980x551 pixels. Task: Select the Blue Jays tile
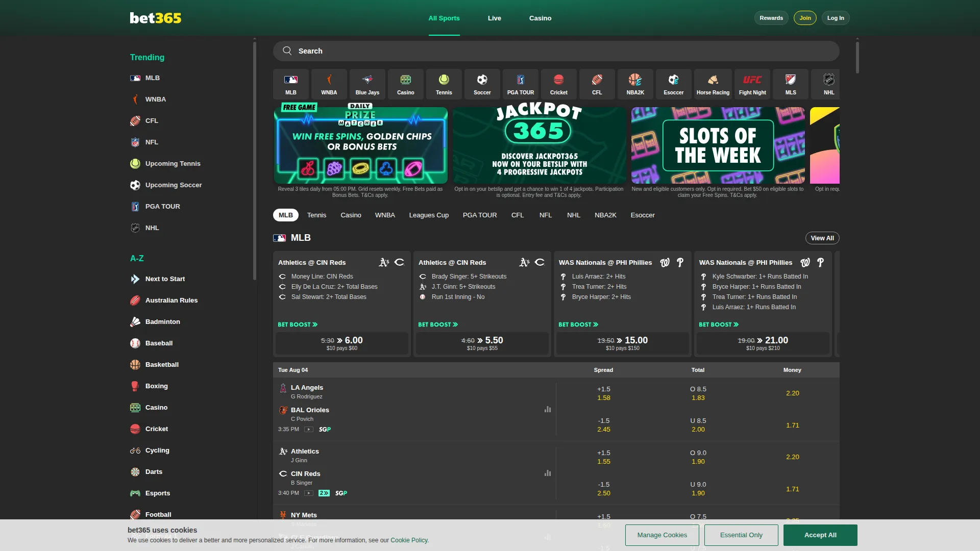367,84
